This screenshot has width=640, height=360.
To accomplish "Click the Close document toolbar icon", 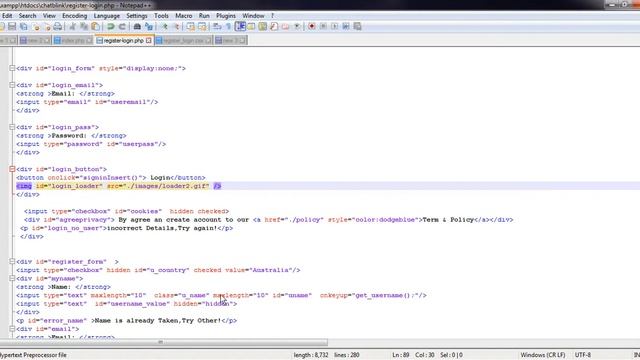I will 36,27.
